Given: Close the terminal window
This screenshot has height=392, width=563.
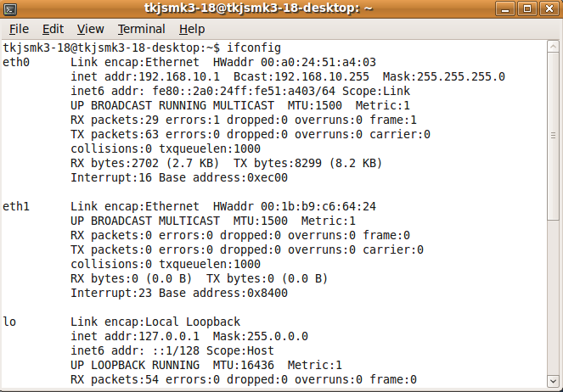Looking at the screenshot, I should click(548, 9).
